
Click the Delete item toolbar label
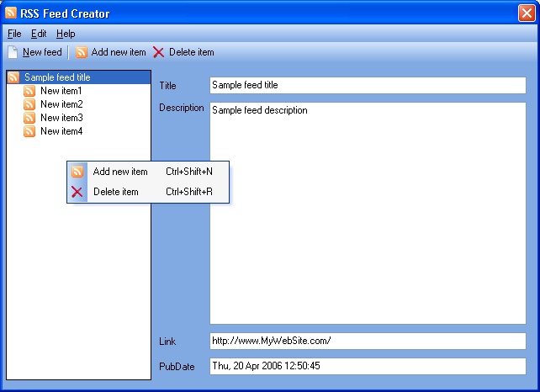click(192, 52)
